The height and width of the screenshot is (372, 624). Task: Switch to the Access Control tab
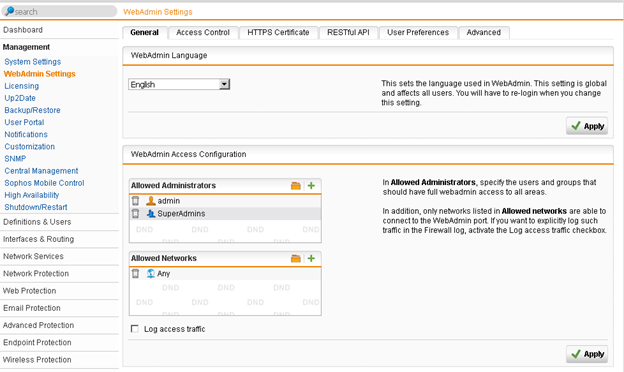[203, 33]
